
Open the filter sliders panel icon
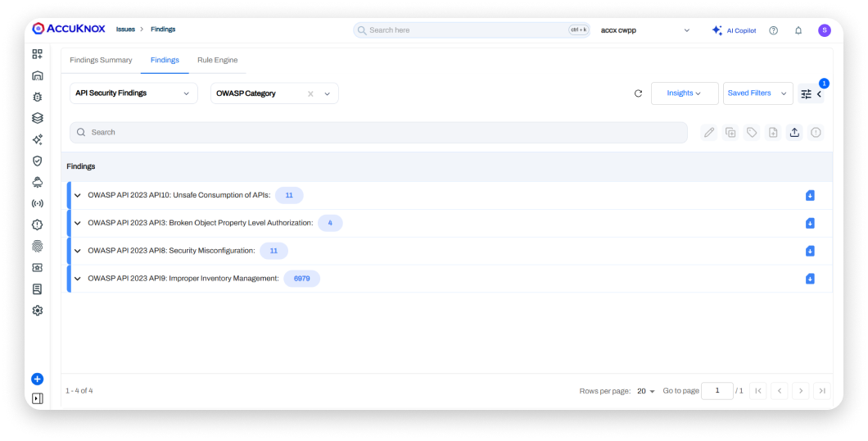pyautogui.click(x=806, y=94)
